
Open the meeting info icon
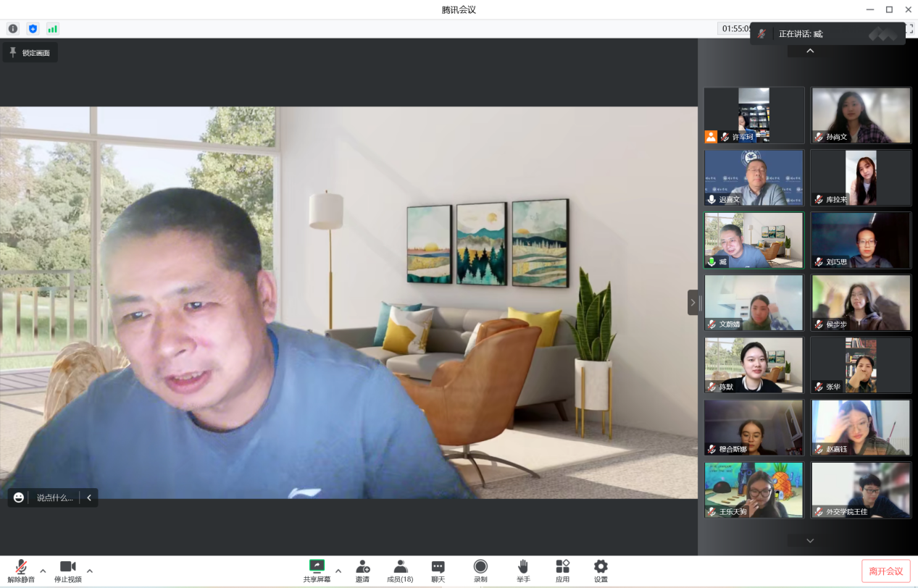click(x=13, y=29)
